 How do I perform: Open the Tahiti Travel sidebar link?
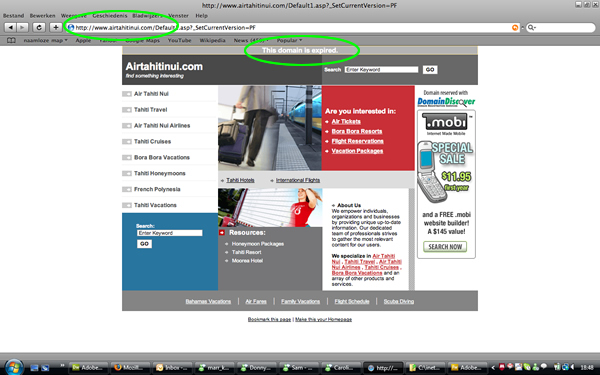pos(150,110)
